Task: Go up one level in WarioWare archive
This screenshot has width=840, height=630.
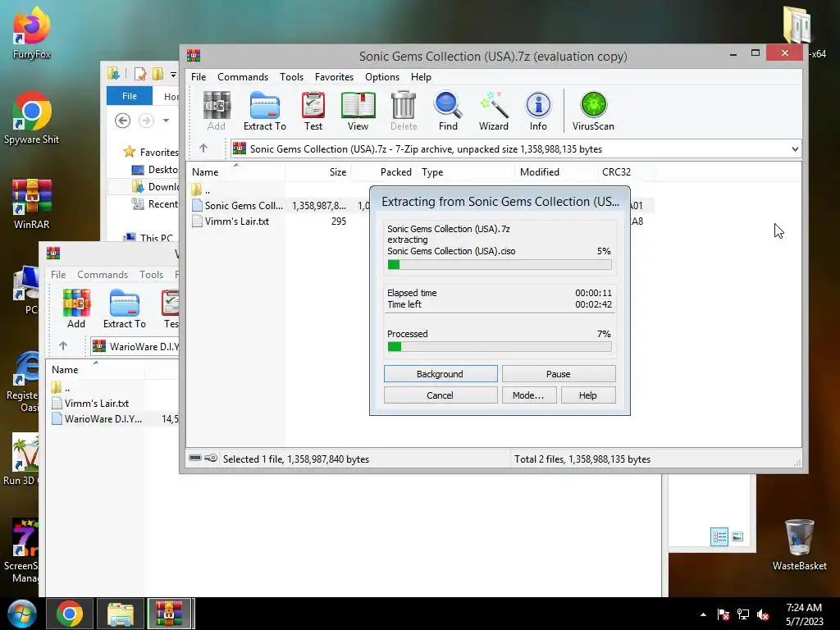Action: pyautogui.click(x=62, y=346)
